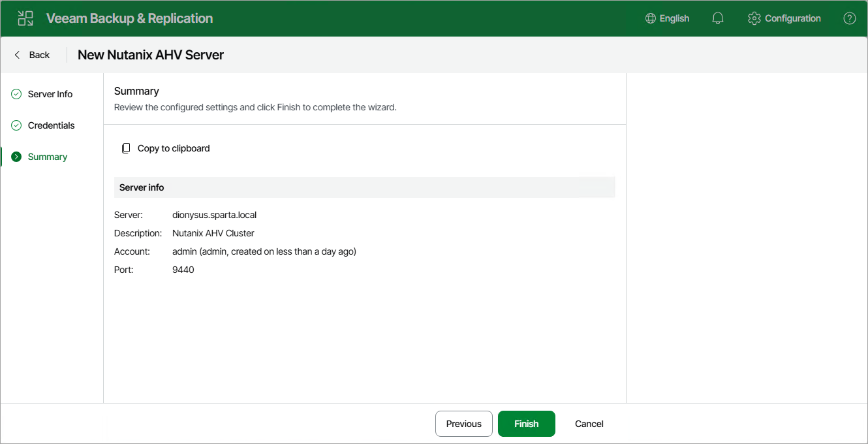The image size is (868, 444).
Task: Click the Previous button
Action: click(464, 424)
